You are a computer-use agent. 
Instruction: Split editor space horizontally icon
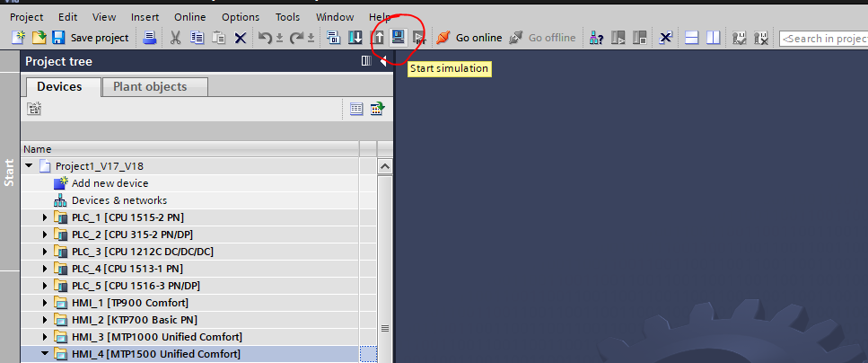click(691, 38)
